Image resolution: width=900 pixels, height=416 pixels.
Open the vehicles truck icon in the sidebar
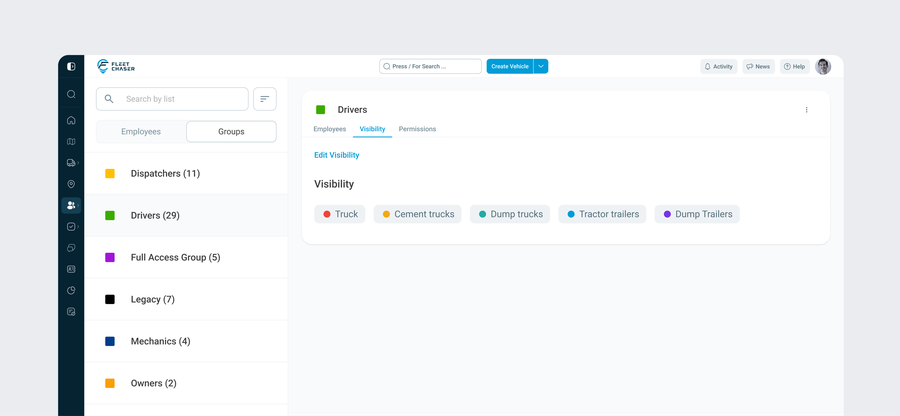point(71,163)
